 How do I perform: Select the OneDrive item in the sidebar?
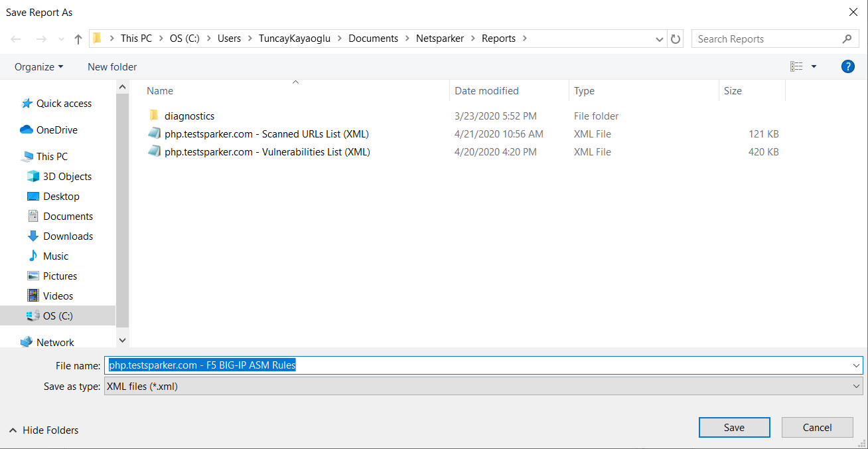coord(57,130)
